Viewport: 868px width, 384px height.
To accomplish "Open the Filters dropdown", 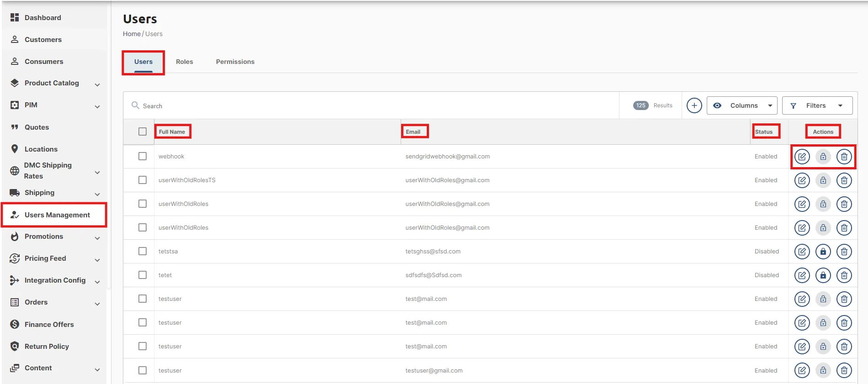I will pos(817,105).
